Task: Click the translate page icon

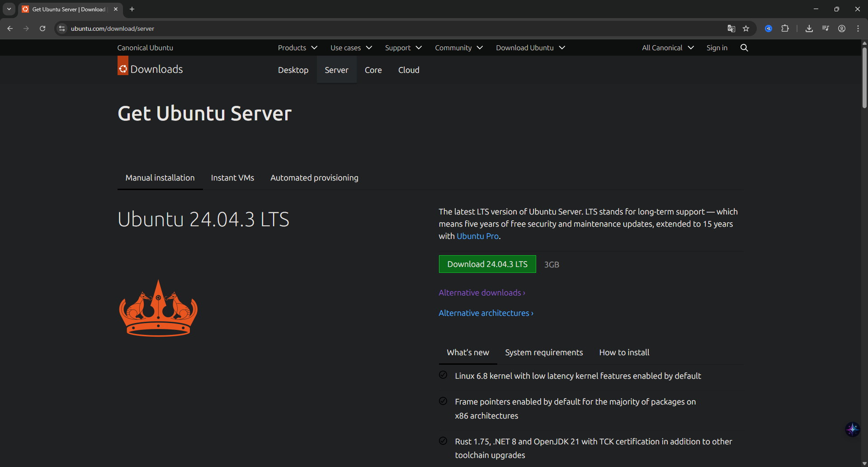Action: 731,29
